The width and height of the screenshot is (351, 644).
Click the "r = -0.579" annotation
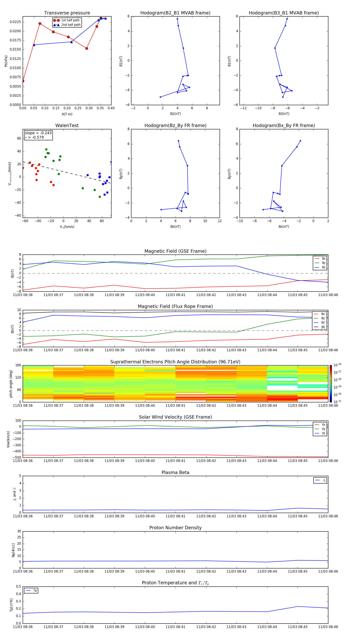(x=35, y=137)
